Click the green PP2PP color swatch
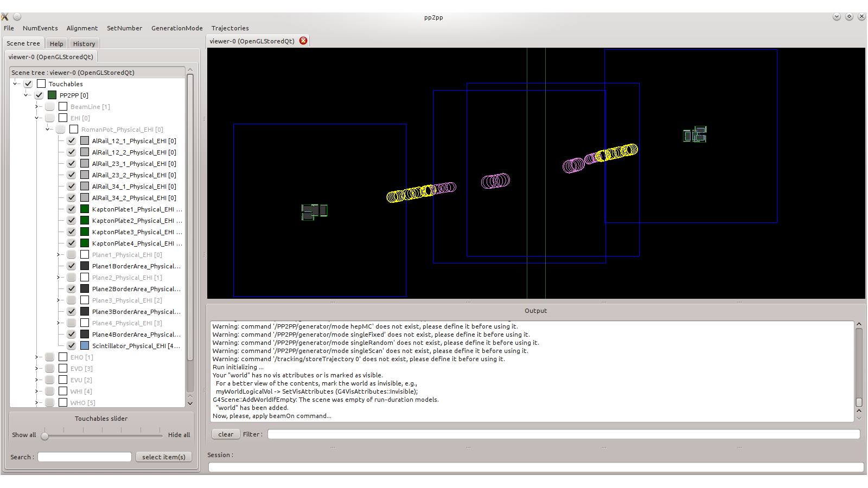Image resolution: width=868 pixels, height=488 pixels. [52, 95]
